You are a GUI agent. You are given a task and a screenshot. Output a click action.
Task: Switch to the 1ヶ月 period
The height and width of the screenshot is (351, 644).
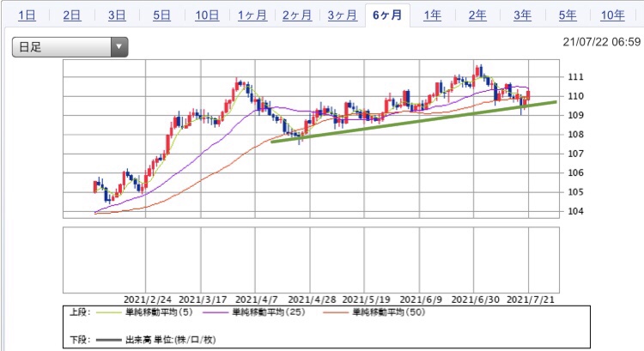pos(252,15)
